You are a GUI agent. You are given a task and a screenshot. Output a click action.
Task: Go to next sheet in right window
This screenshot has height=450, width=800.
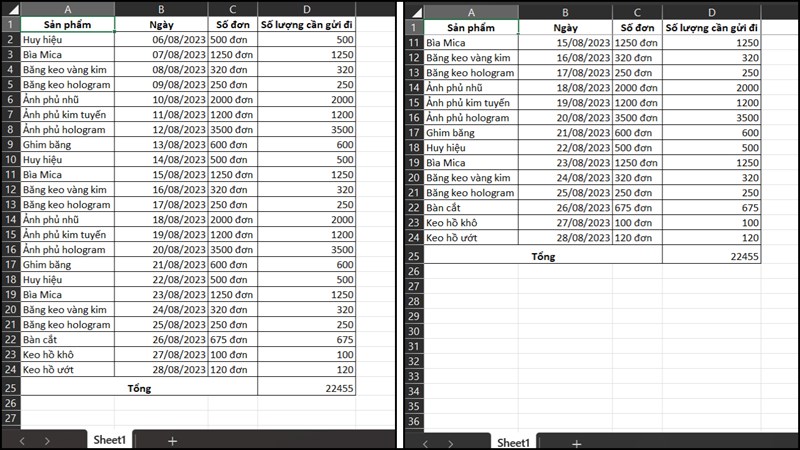click(451, 444)
